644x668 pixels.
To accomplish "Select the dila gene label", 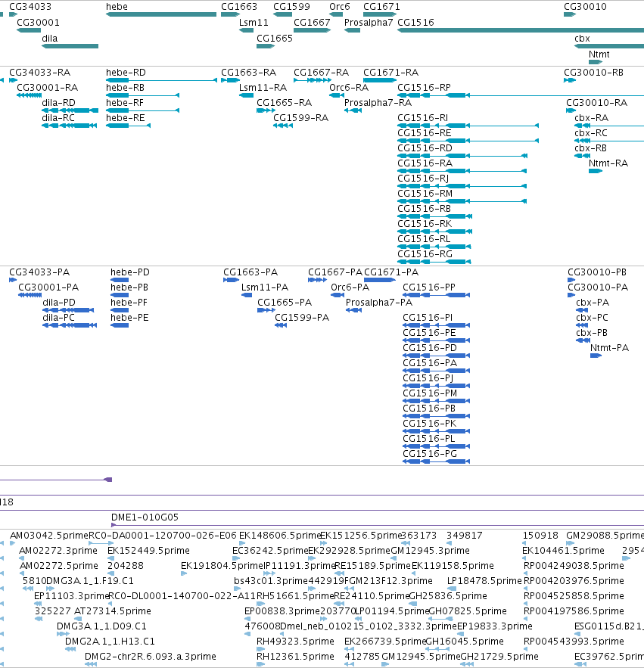I will pos(49,39).
